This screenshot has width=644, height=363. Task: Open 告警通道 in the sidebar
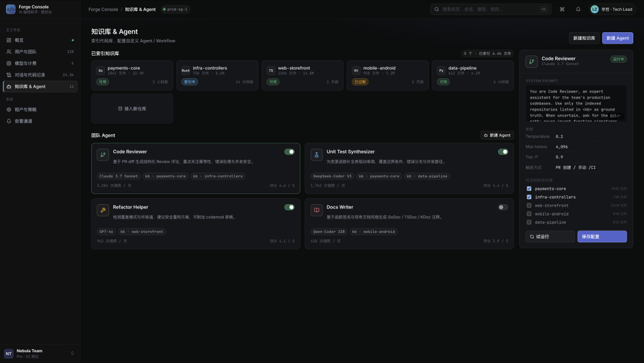[x=41, y=121]
